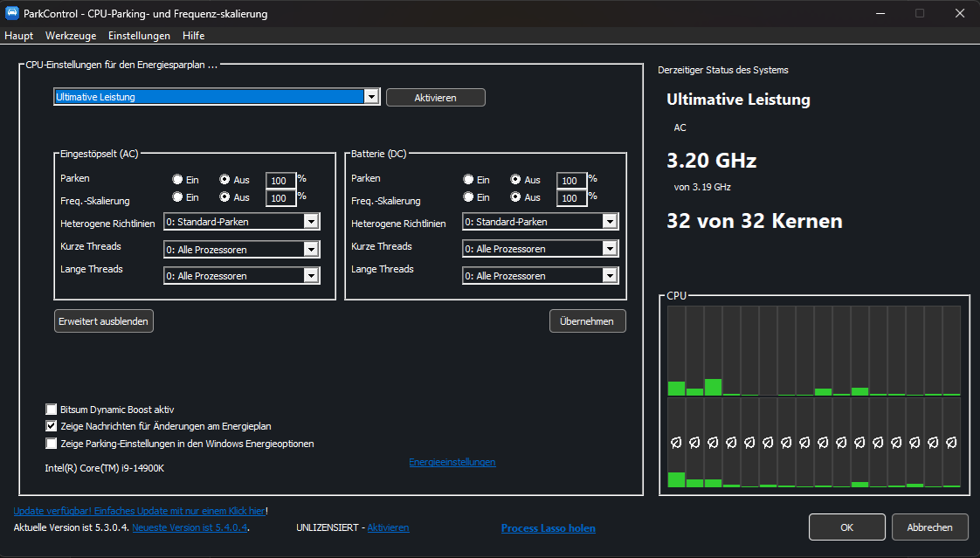Open Batterie Kurze Threads dropdown
Image resolution: width=980 pixels, height=558 pixels.
(610, 249)
